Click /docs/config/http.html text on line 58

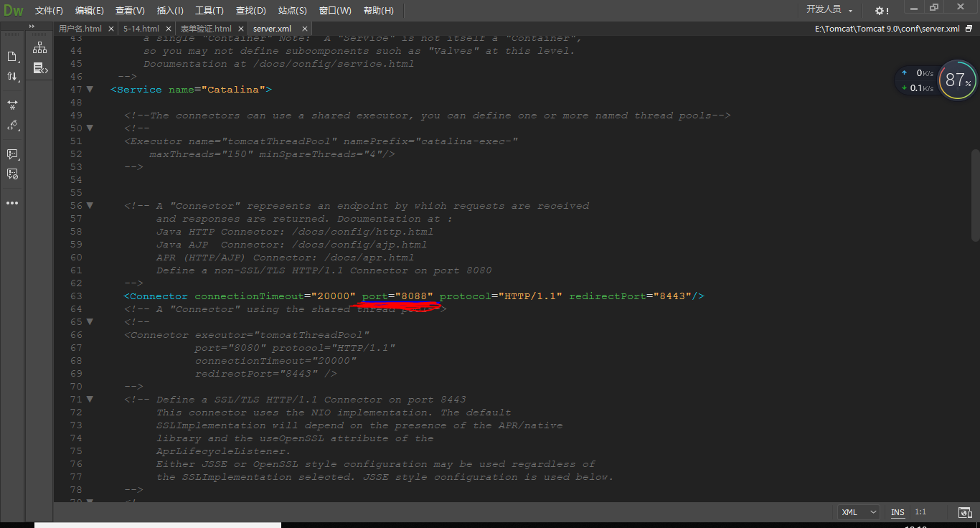(x=362, y=232)
